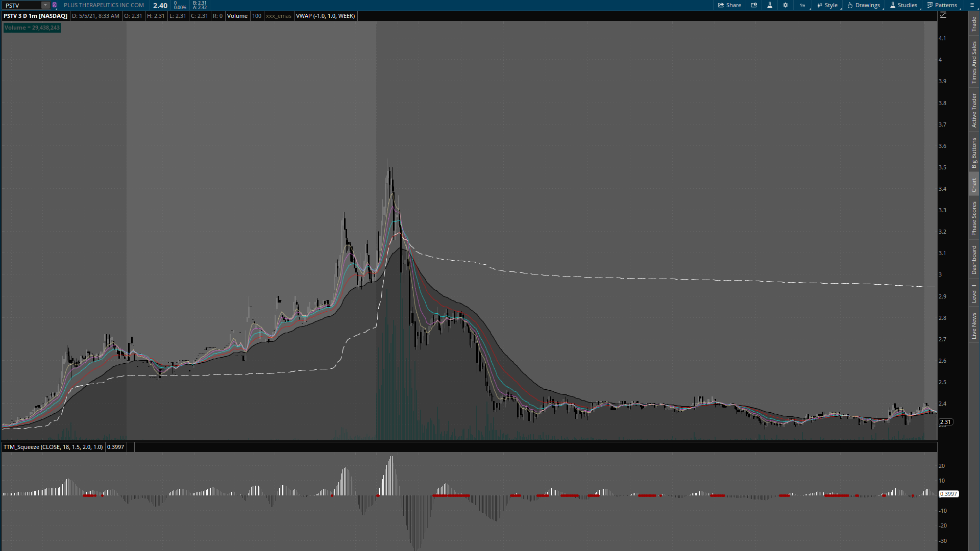
Task: Click the PSTV symbol input field
Action: (21, 5)
